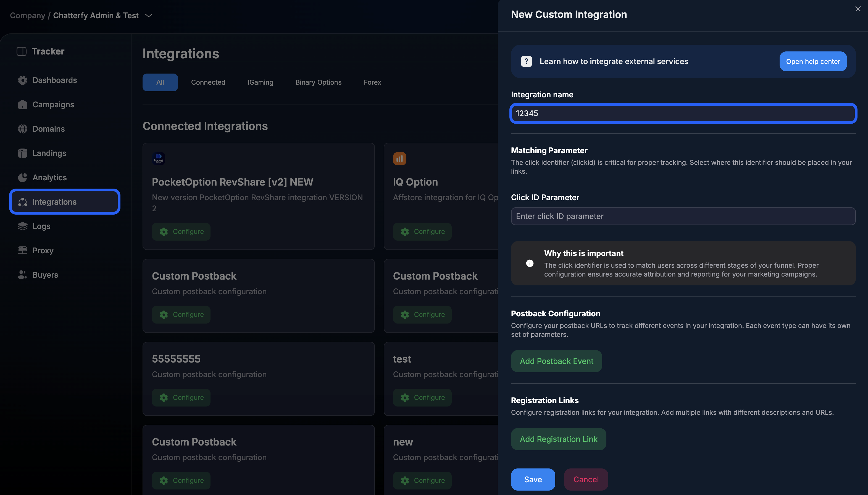Focus the Click ID Parameter field

(683, 216)
